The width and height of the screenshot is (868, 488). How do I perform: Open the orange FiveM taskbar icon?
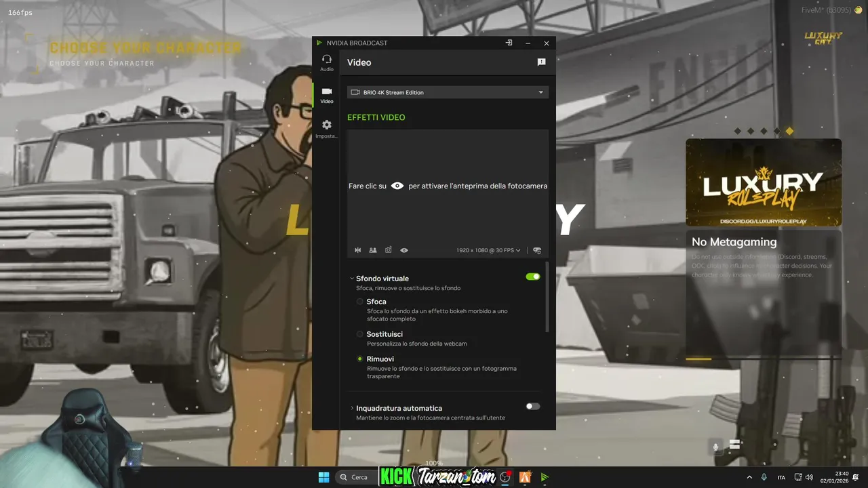pos(525,477)
